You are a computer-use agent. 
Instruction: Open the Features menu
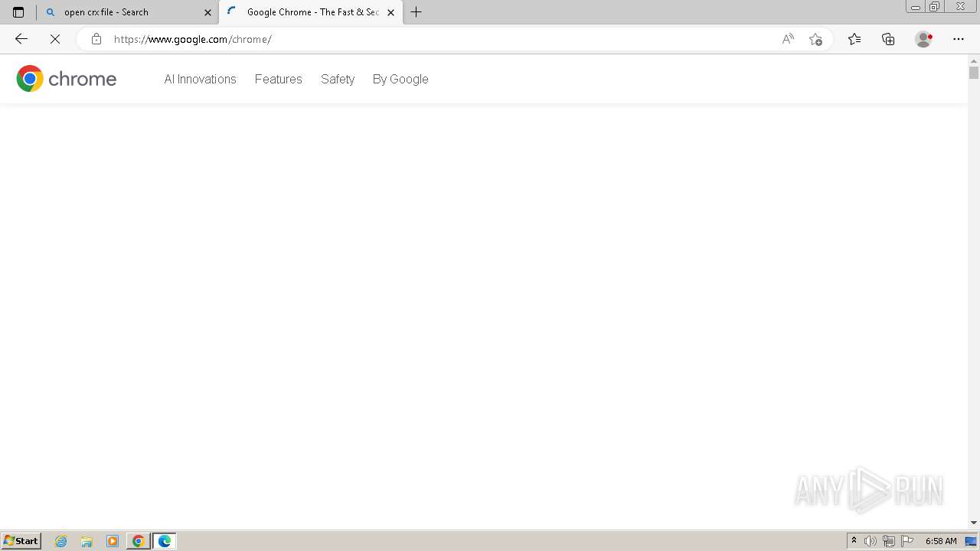pyautogui.click(x=279, y=79)
